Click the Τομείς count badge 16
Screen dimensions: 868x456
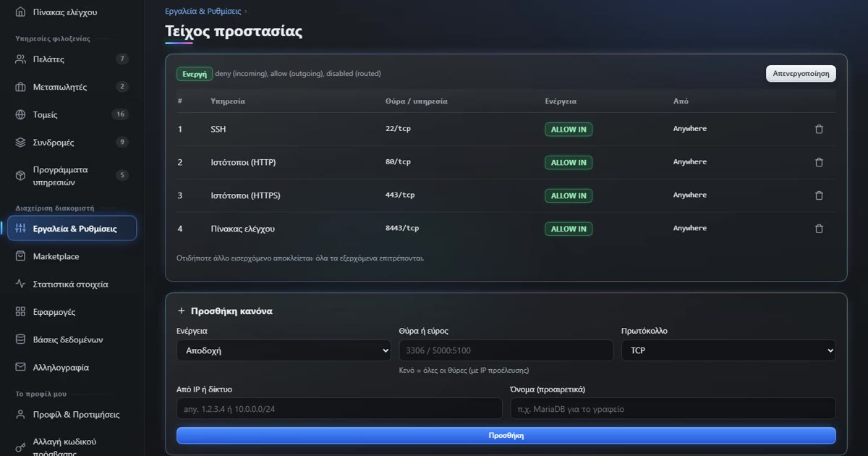120,114
